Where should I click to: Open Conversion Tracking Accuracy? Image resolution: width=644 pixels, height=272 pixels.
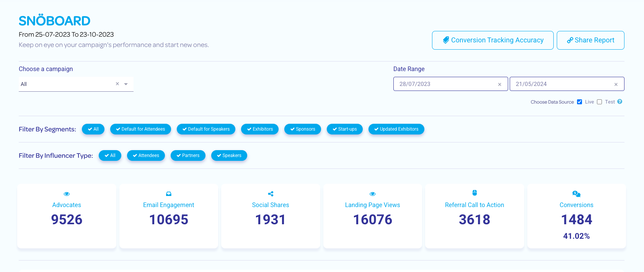click(x=492, y=40)
